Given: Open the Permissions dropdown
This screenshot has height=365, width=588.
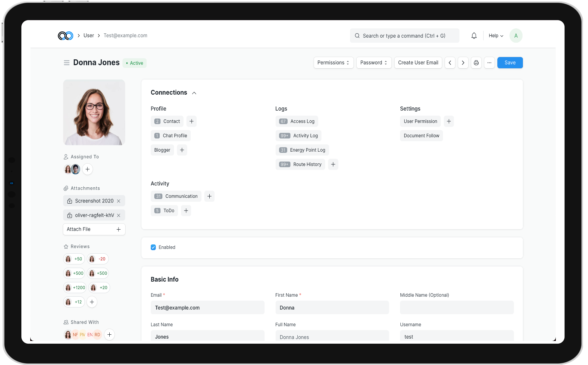Looking at the screenshot, I should 333,63.
